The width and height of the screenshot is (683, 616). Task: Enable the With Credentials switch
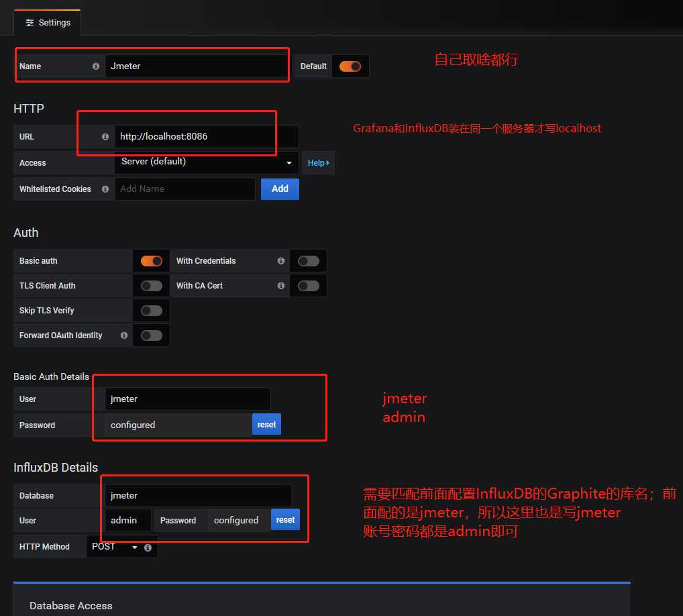point(309,261)
